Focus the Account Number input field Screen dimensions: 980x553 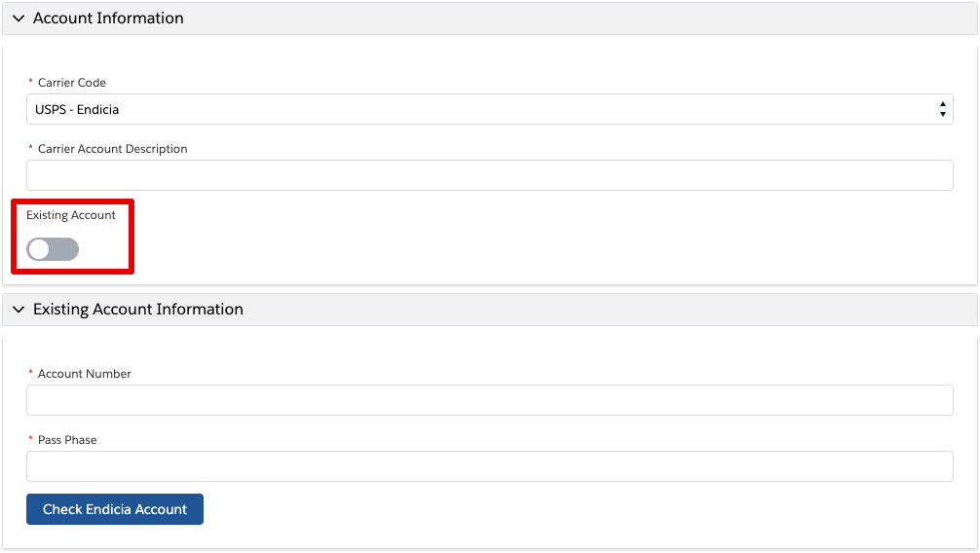click(489, 400)
